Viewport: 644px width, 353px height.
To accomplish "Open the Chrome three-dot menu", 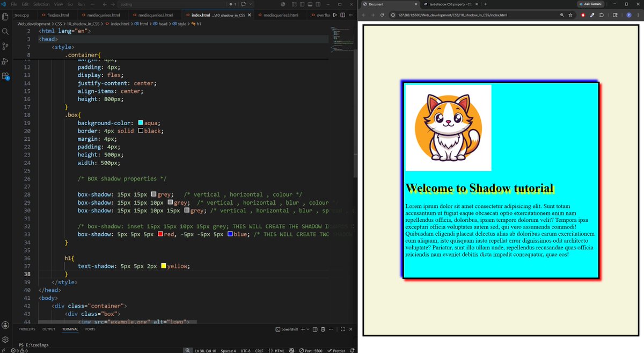I will (x=639, y=15).
